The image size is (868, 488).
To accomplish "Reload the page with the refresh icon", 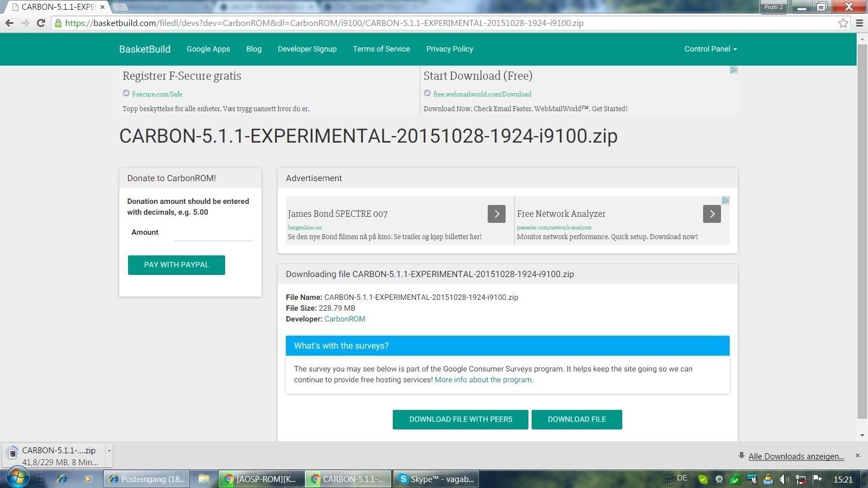I will [41, 23].
